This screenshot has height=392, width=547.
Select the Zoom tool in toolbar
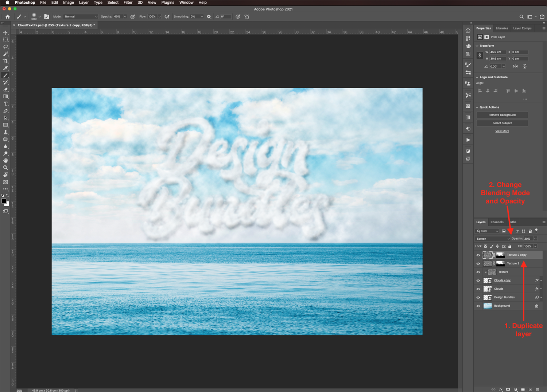[x=5, y=168]
